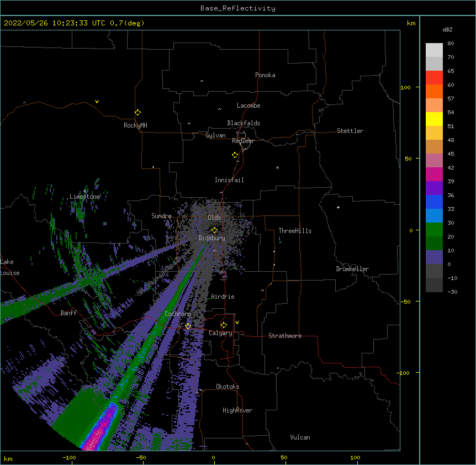Image resolution: width=476 pixels, height=465 pixels.
Task: Select the Okotoks label
Action: (x=228, y=387)
